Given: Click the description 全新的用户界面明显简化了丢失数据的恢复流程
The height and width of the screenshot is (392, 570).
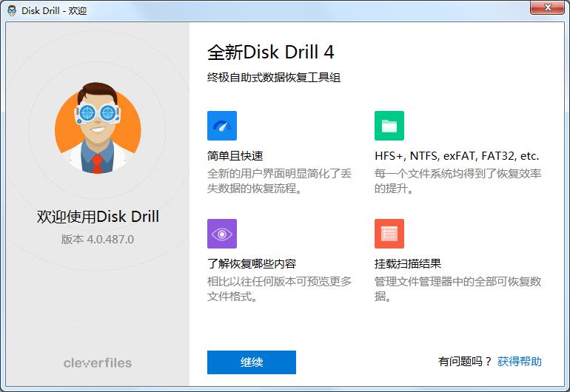Looking at the screenshot, I should [x=279, y=181].
